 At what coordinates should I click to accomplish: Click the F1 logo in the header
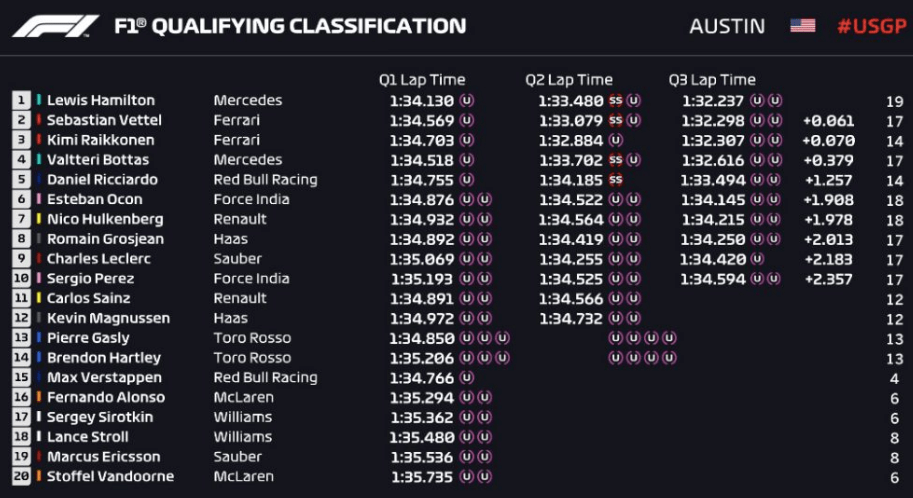[x=56, y=26]
